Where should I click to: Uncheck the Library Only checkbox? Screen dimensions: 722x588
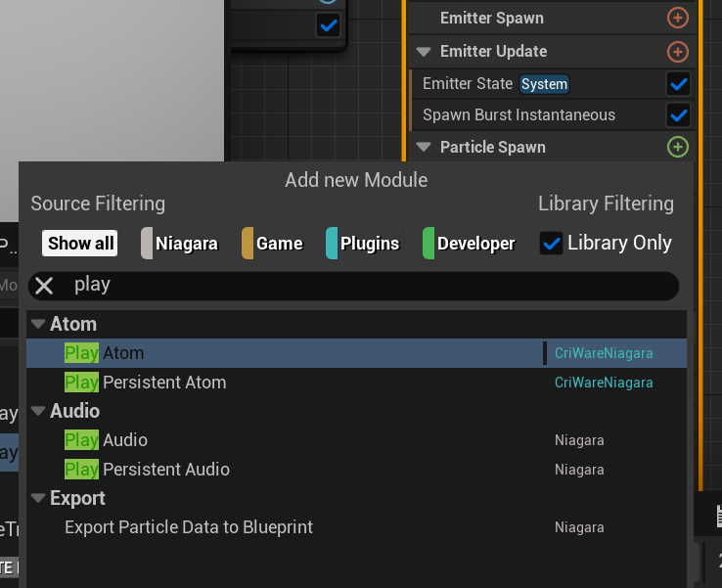(x=552, y=244)
